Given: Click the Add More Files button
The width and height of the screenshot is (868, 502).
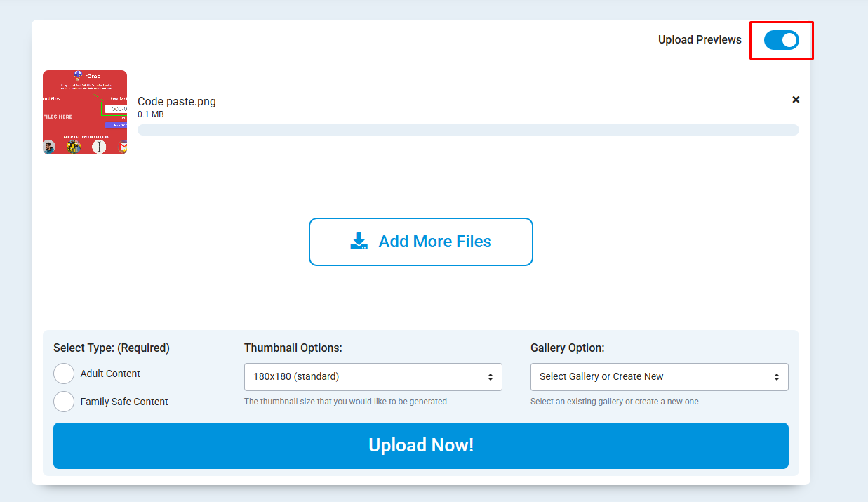Looking at the screenshot, I should pos(420,242).
